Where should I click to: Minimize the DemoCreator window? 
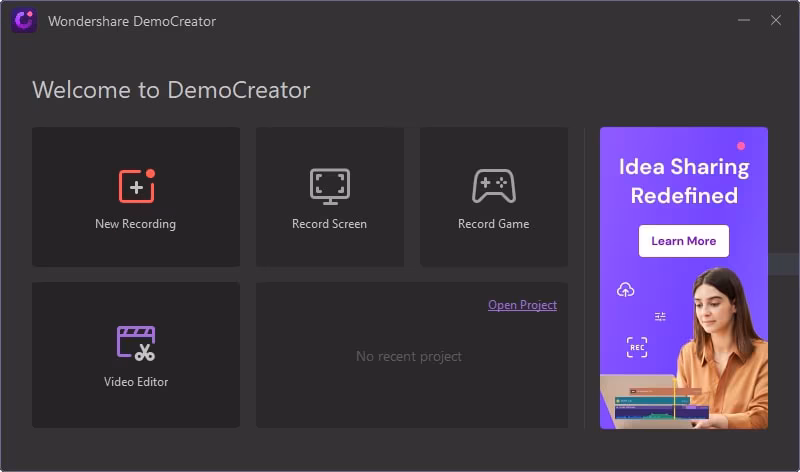click(744, 20)
